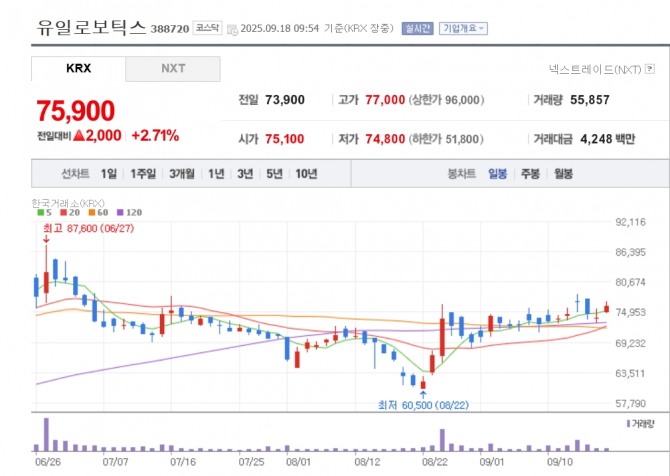Image resolution: width=670 pixels, height=476 pixels.
Task: Select the 10년 line chart period
Action: (x=306, y=174)
